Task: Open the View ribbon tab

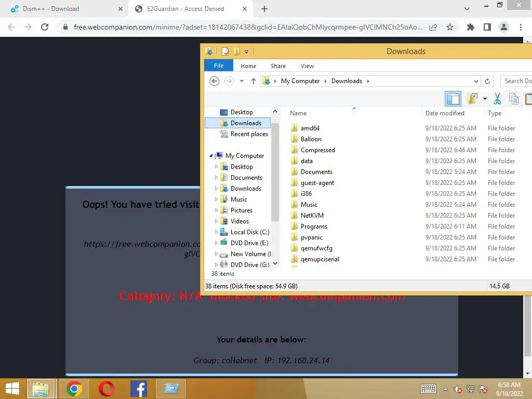Action: click(308, 66)
